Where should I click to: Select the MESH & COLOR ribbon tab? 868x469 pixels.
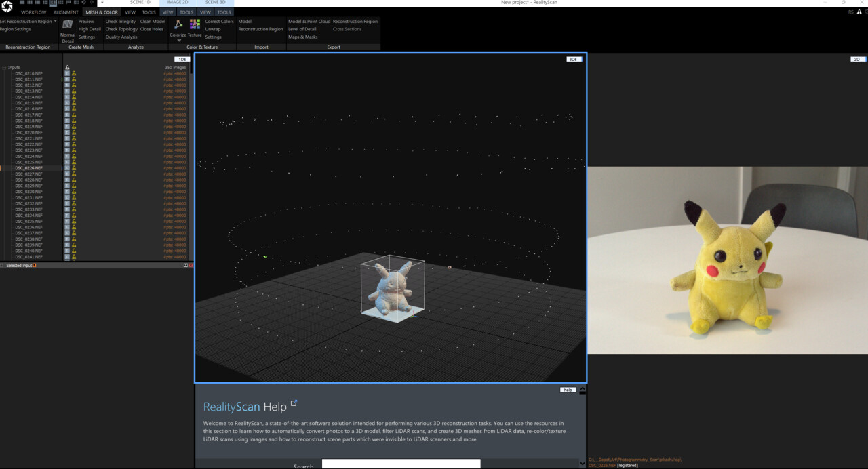(x=102, y=12)
